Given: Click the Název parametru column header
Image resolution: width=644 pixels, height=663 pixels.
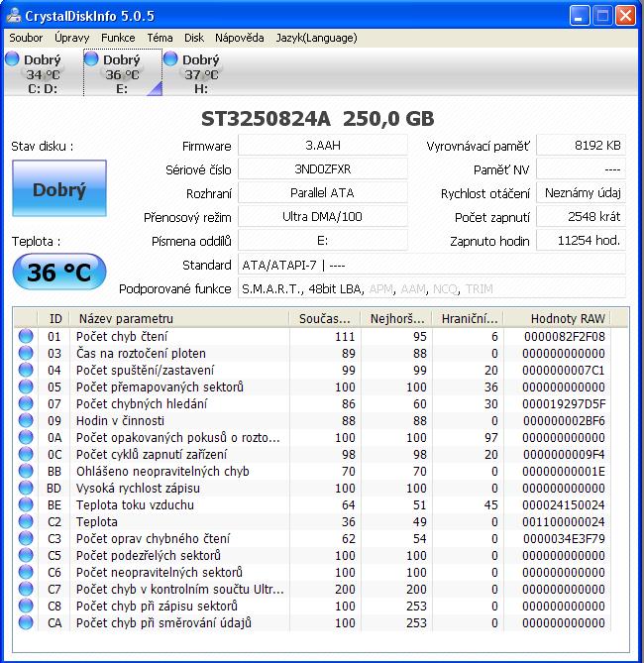Looking at the screenshot, I should pos(179,318).
